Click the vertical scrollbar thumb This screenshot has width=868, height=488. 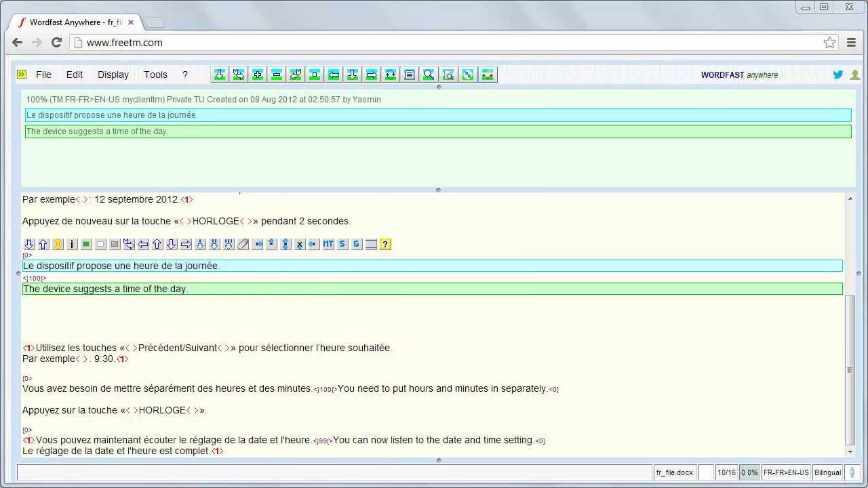(x=850, y=370)
